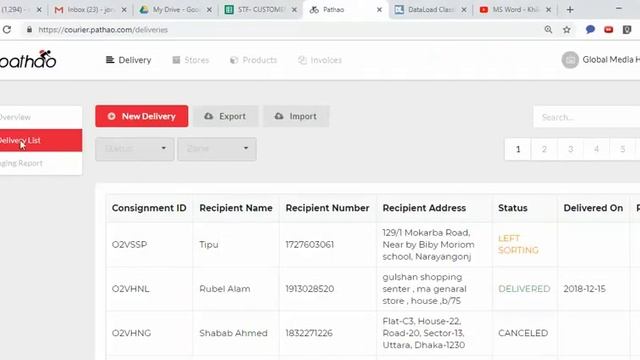
Task: Open the Stores menu in navbar
Action: pyautogui.click(x=191, y=60)
